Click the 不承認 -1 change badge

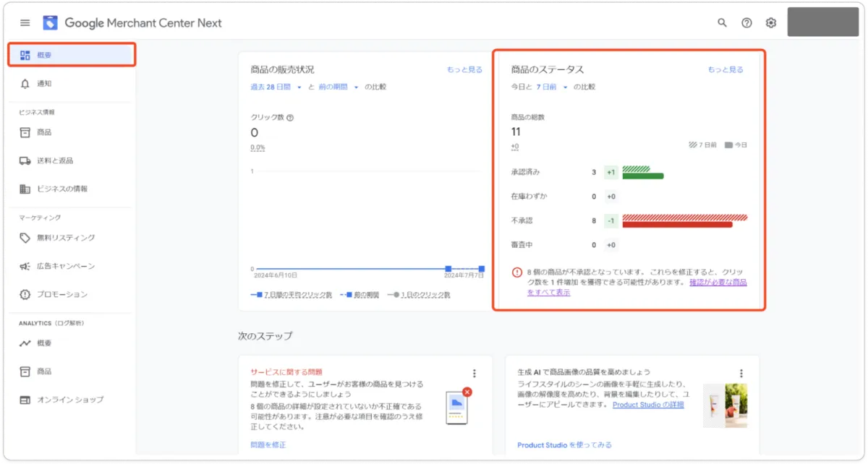tap(610, 220)
